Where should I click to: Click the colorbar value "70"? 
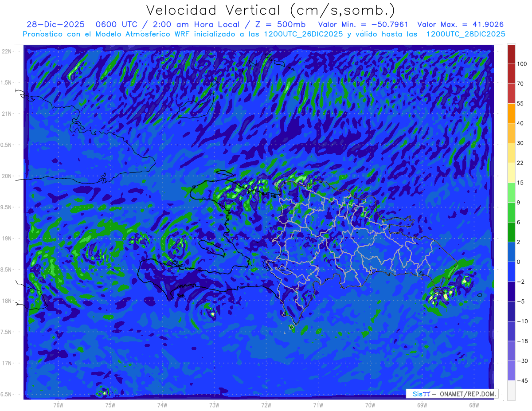click(x=520, y=83)
